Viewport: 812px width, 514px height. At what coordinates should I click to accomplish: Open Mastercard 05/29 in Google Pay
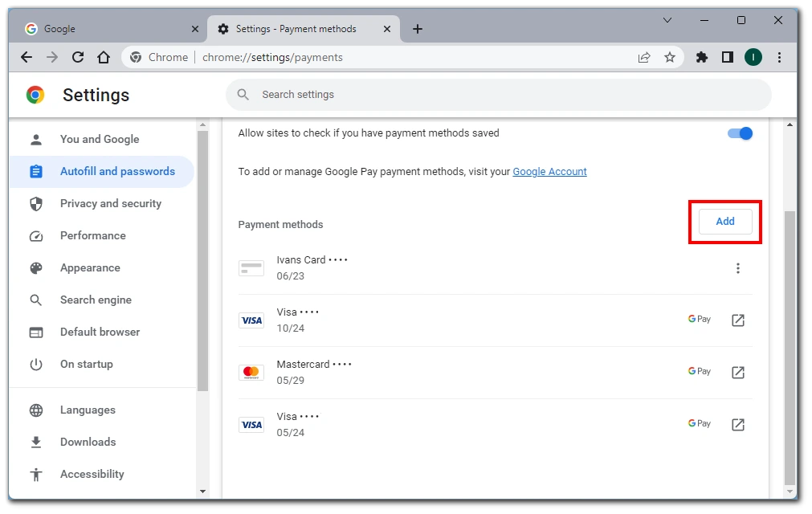click(x=738, y=372)
